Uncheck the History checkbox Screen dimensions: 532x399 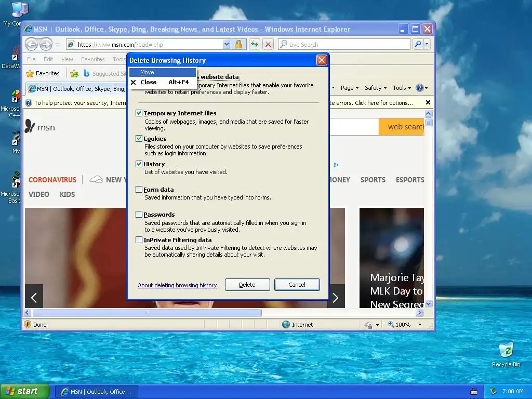click(139, 164)
